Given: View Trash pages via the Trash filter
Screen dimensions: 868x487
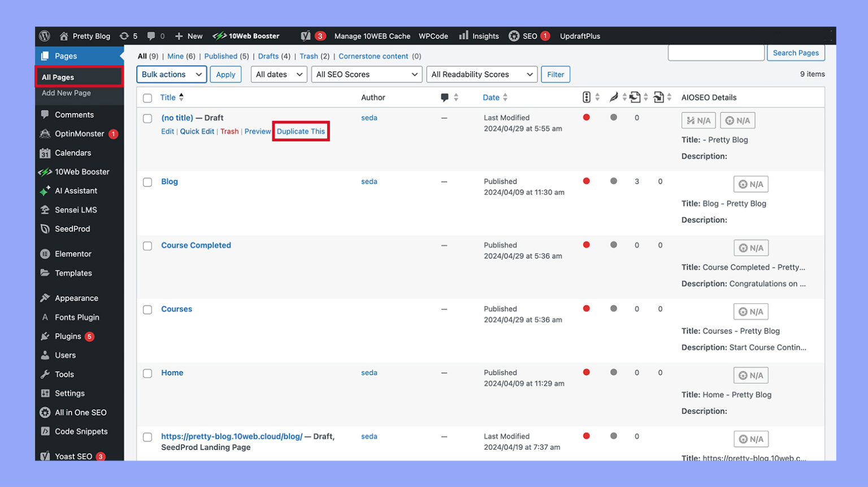Looking at the screenshot, I should pos(308,56).
